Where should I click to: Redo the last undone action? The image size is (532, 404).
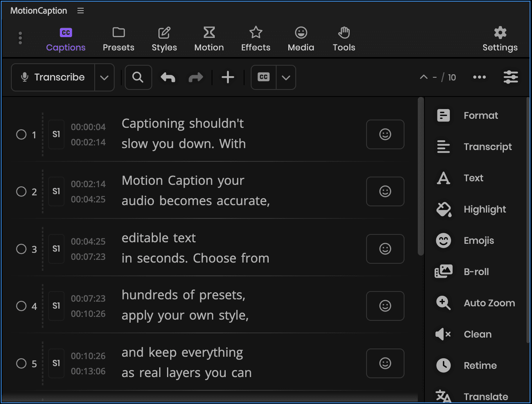[196, 77]
